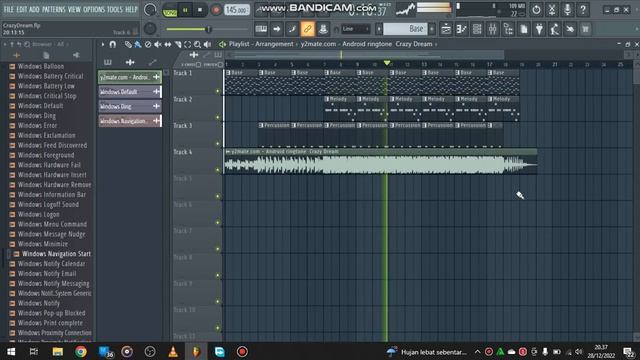Open the Mixer icon
The image size is (640, 360).
pos(493,29)
